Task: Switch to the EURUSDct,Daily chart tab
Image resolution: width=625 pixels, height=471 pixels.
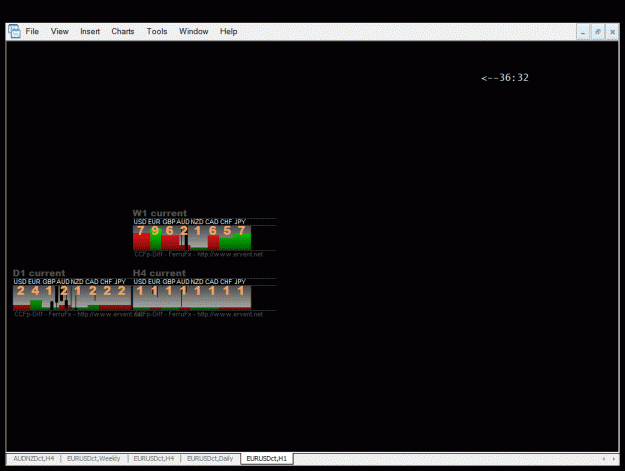Action: [210, 459]
